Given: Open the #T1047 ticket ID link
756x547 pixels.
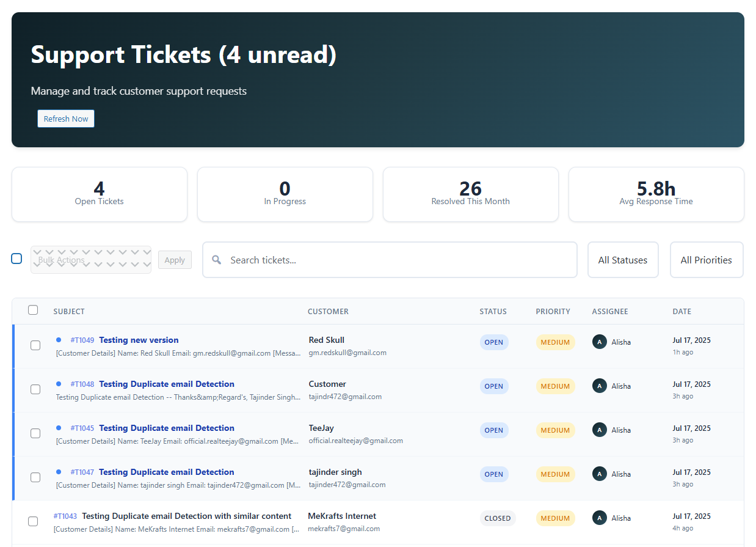Looking at the screenshot, I should [82, 472].
